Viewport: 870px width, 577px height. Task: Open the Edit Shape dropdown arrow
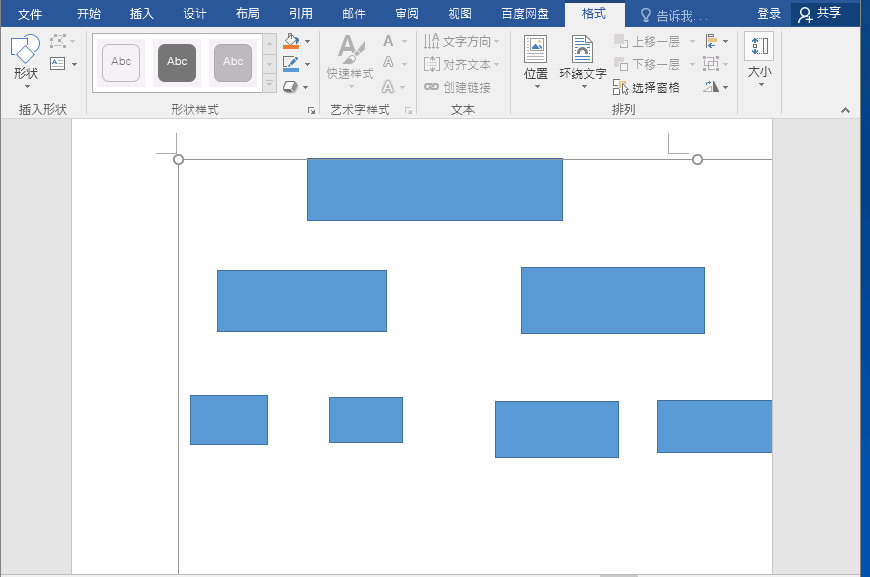click(73, 41)
